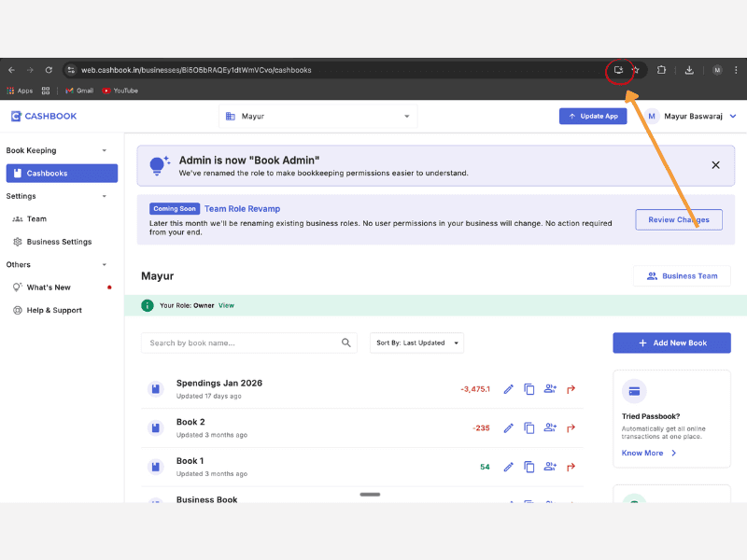This screenshot has width=747, height=560.
Task: Reload the page using refresh icon
Action: coord(49,70)
